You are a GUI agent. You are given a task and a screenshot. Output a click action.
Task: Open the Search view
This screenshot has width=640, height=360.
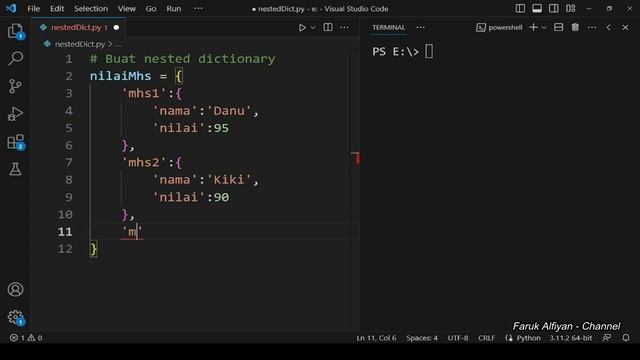click(16, 58)
